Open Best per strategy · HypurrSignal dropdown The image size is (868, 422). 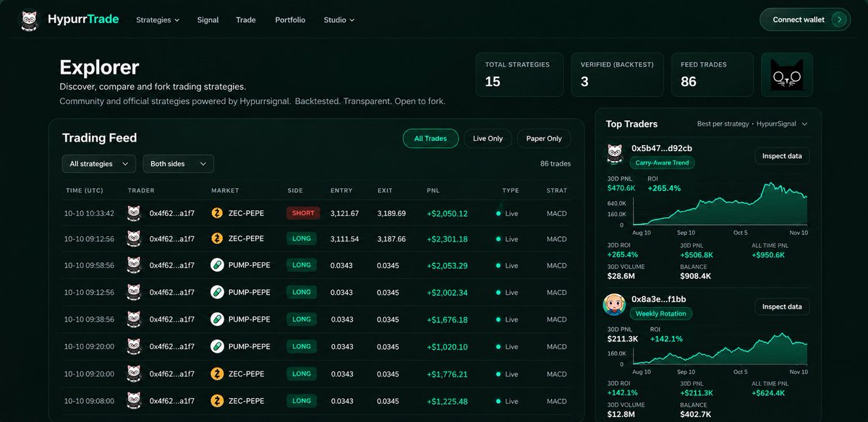click(x=752, y=124)
